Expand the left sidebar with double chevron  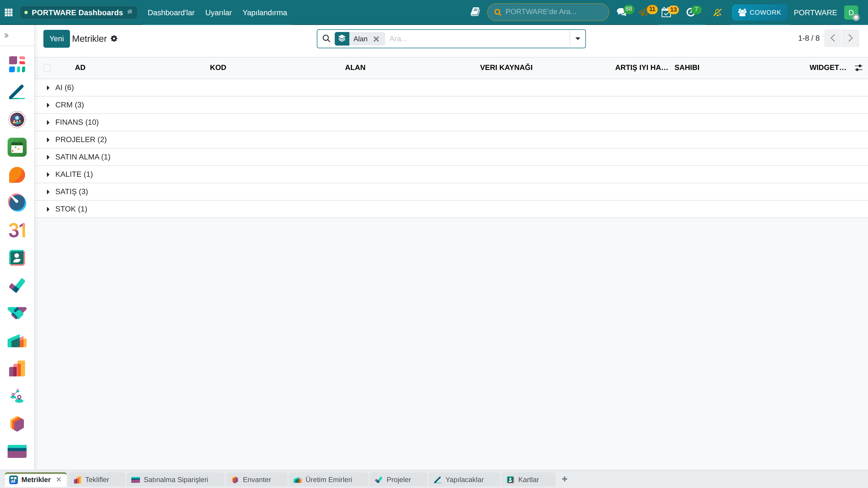click(7, 35)
